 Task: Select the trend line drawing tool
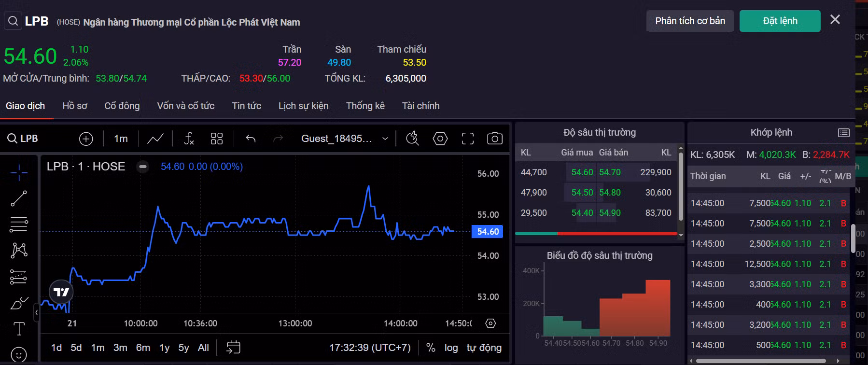click(x=19, y=198)
